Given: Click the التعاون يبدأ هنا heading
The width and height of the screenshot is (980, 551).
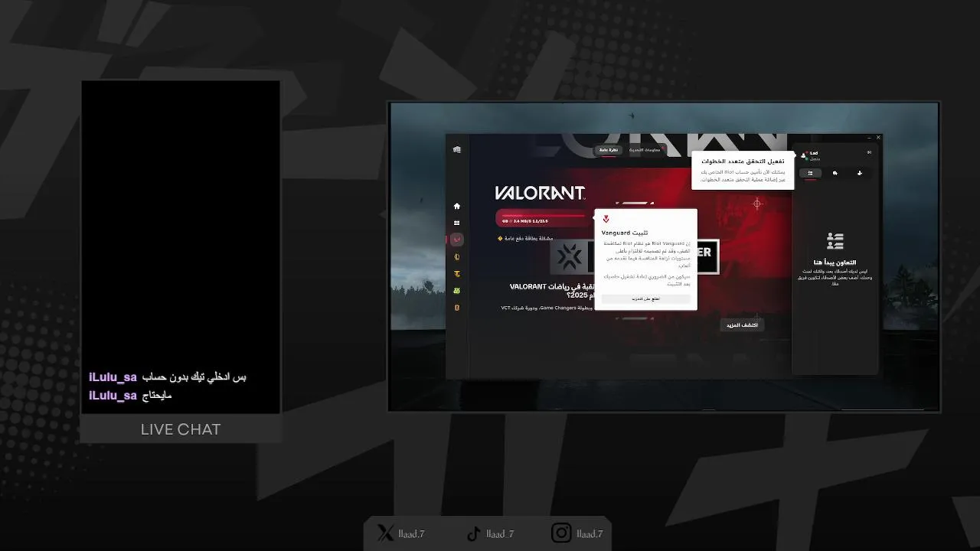Looking at the screenshot, I should [835, 262].
